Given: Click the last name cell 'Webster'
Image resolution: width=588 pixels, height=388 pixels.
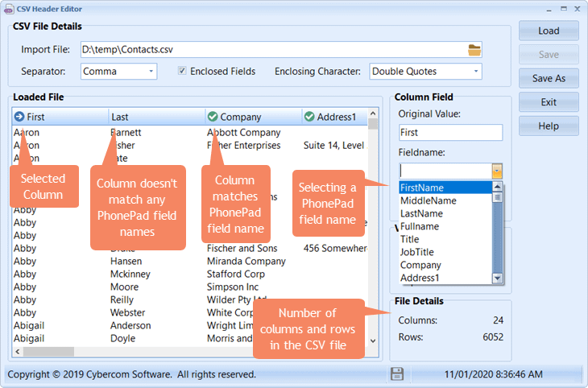Looking at the screenshot, I should tap(127, 312).
